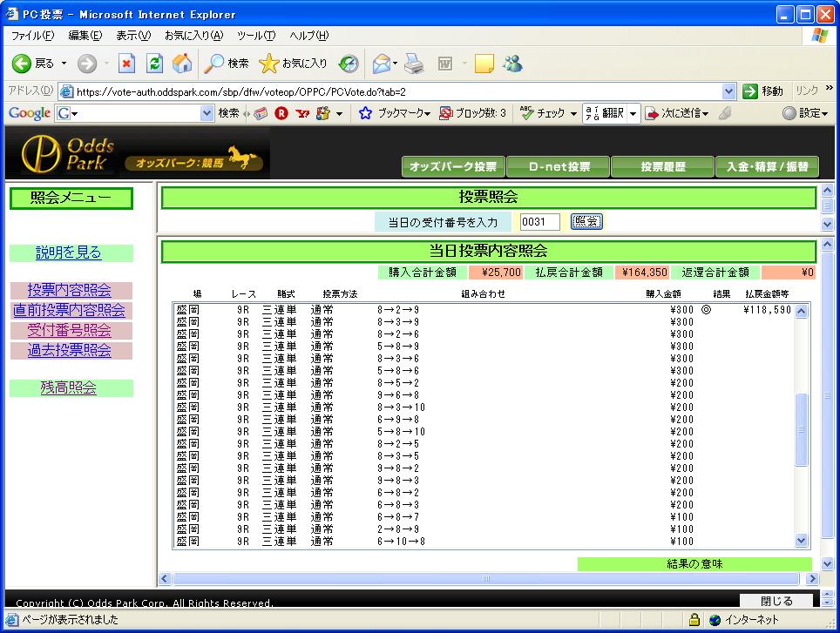Click the security lock icon in status bar
The width and height of the screenshot is (840, 633).
[x=694, y=620]
